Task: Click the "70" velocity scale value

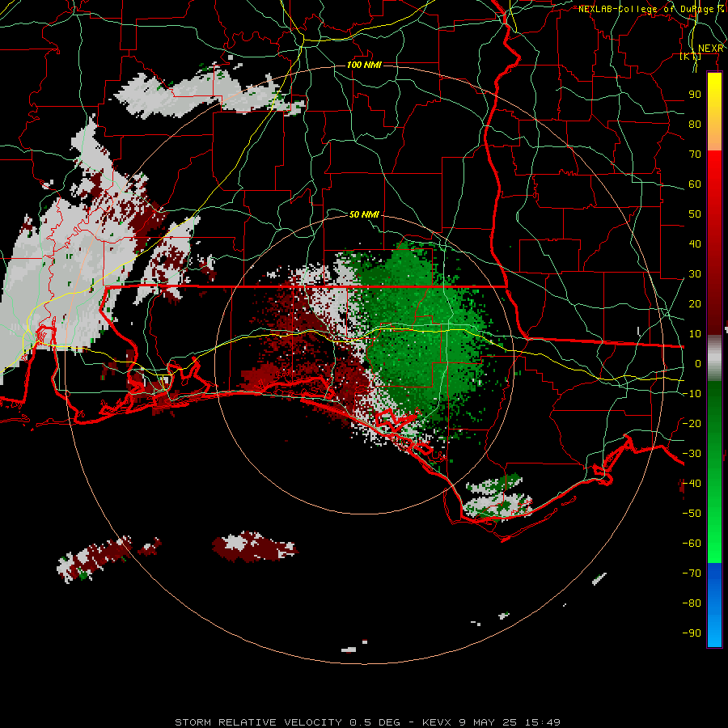Action: coord(695,154)
